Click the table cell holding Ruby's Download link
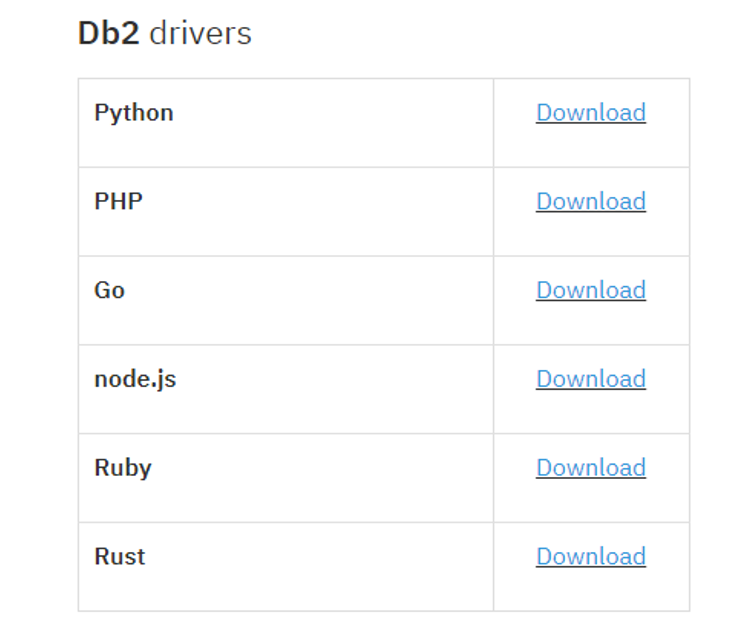 click(x=590, y=498)
